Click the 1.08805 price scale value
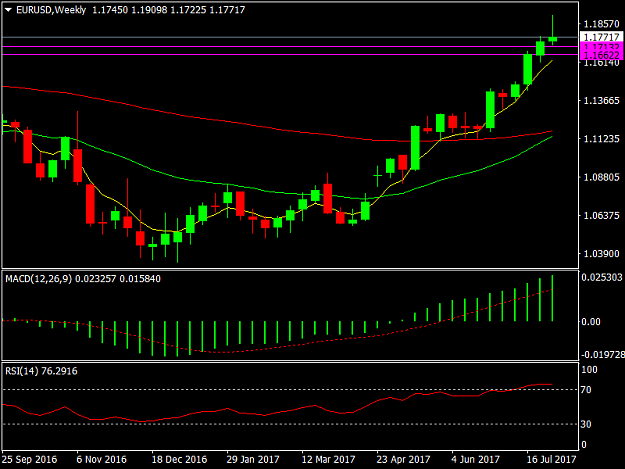Image resolution: width=625 pixels, height=469 pixels. coord(601,177)
